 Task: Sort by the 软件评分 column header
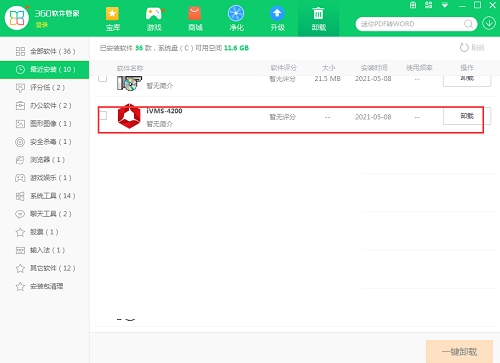tap(283, 68)
